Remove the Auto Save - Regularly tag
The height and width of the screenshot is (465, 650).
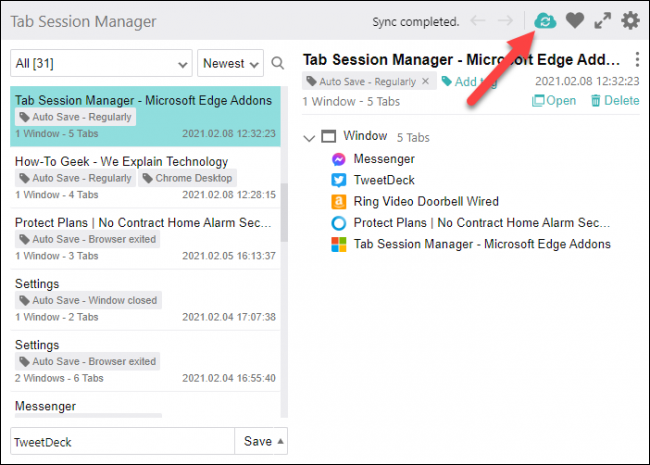point(425,81)
